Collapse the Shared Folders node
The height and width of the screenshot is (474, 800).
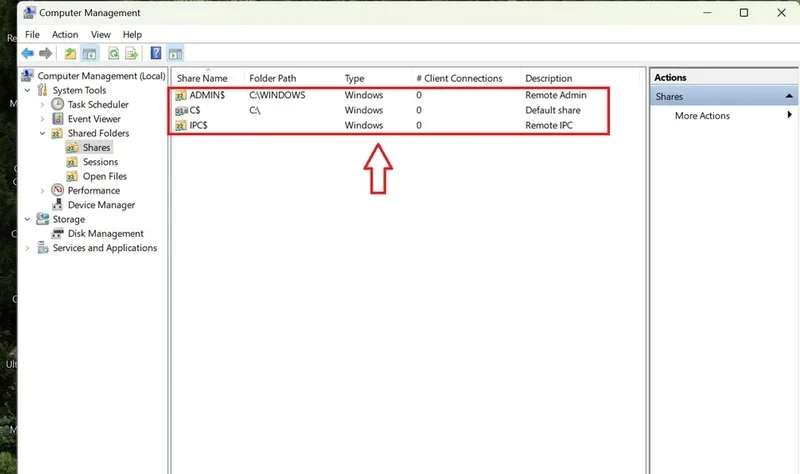click(x=42, y=133)
